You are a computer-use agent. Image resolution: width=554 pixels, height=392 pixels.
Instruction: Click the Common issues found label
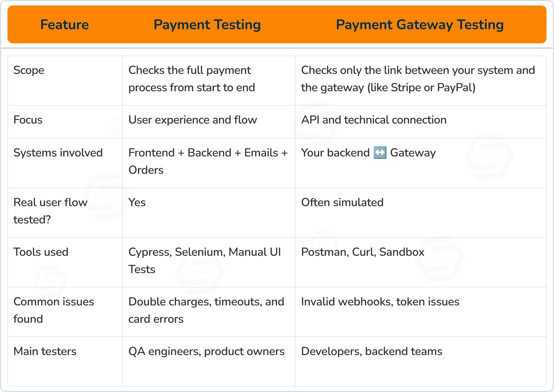pyautogui.click(x=54, y=310)
